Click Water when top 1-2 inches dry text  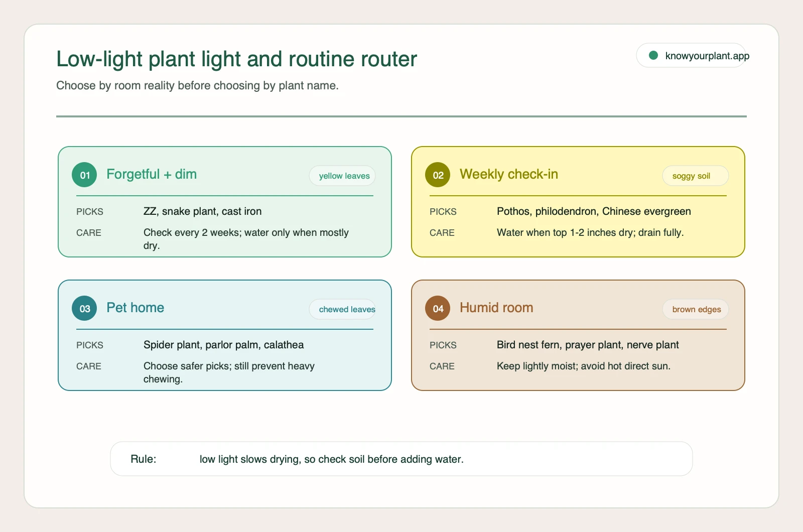click(590, 232)
